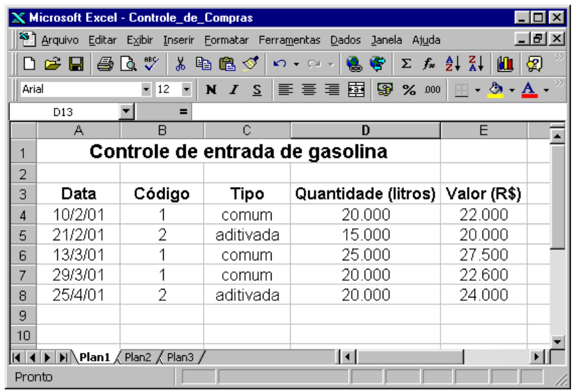The image size is (573, 392).
Task: Open the borders style dropdown arrow
Action: pos(477,90)
